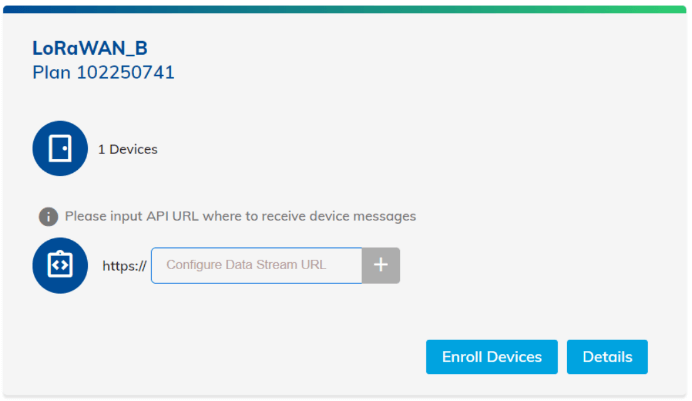This screenshot has height=401, width=692.
Task: Click the LoRaWAN_B plan title
Action: pos(90,48)
